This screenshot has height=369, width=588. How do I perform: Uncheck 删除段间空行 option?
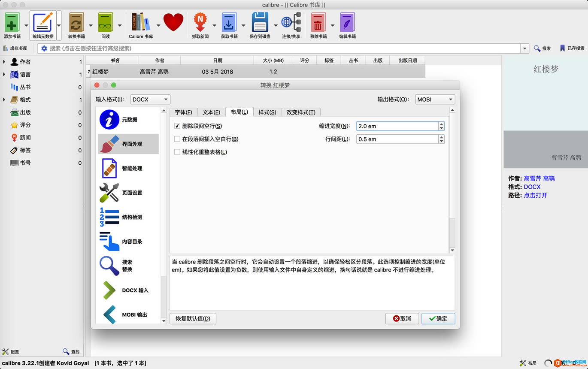pos(178,126)
